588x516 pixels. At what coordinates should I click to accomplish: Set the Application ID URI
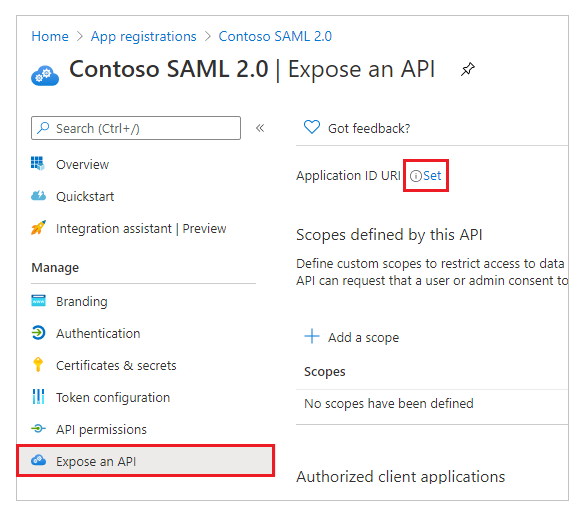pos(432,176)
